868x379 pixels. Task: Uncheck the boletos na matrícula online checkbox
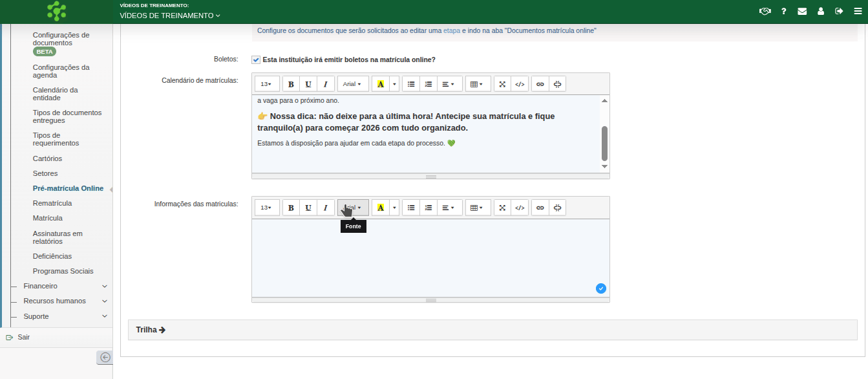tap(256, 60)
